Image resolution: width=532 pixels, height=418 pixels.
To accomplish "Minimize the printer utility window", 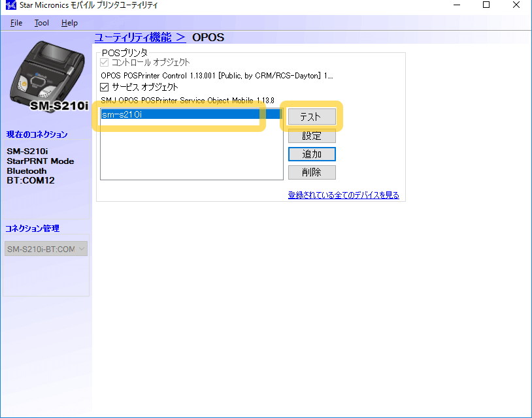I will tap(456, 6).
